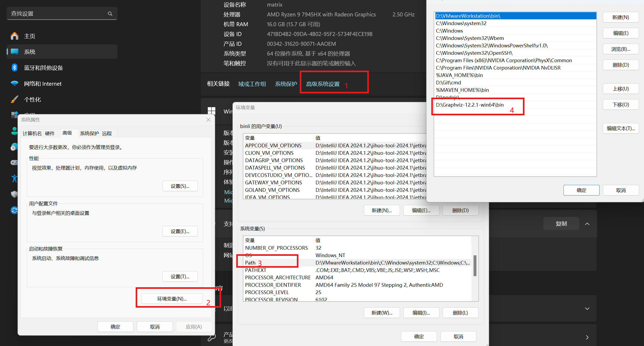This screenshot has width=644, height=346.
Task: Select APPCODE_VM_OPTIONS user variable row
Action: [x=335, y=145]
